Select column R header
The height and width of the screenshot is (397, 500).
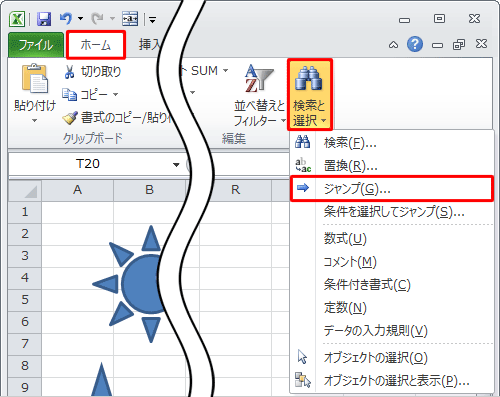[x=236, y=190]
